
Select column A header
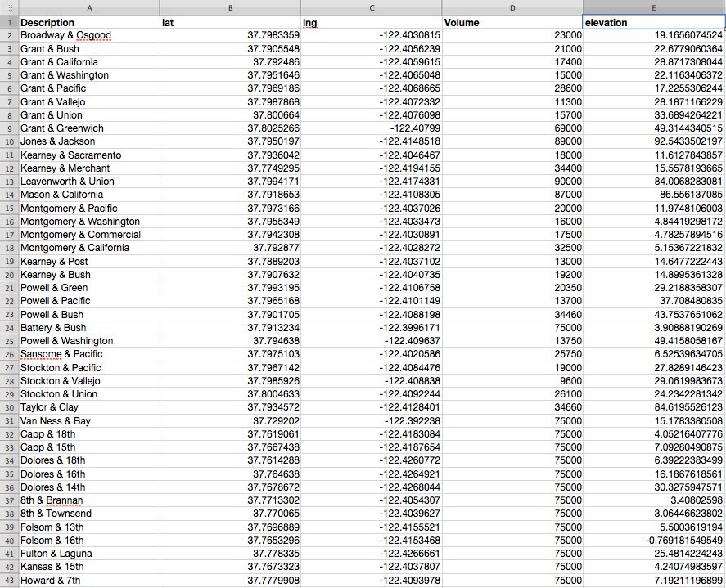point(89,8)
